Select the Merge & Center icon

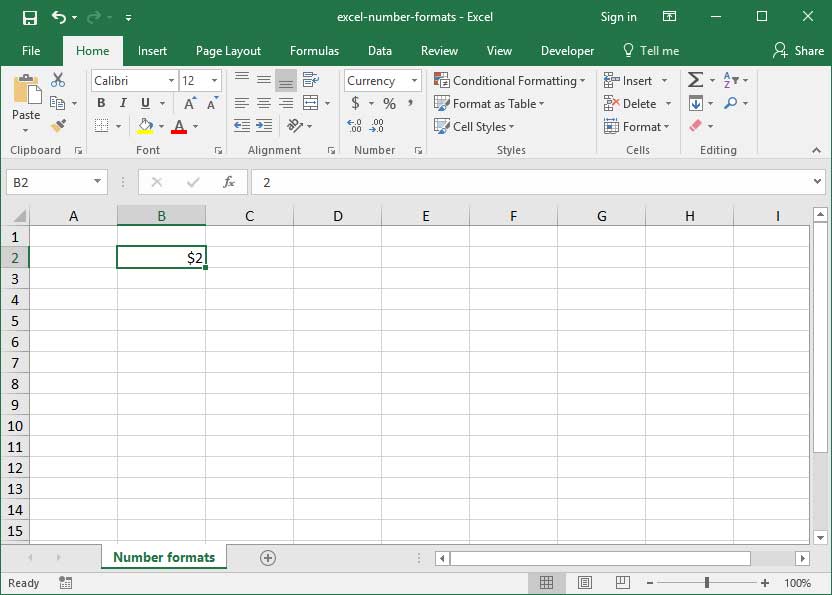coord(310,102)
